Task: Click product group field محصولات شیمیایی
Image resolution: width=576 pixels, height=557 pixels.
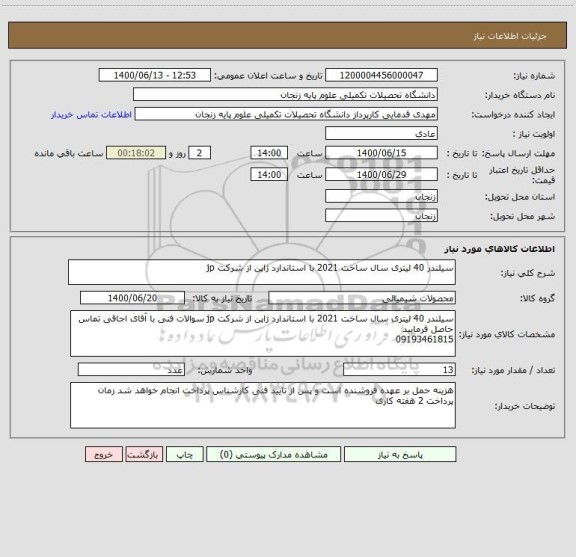Action: pos(362,298)
